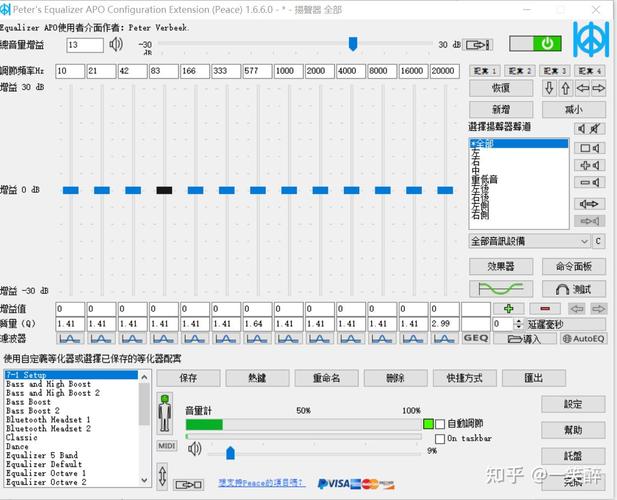Image resolution: width=617 pixels, height=500 pixels.
Task: Click the 新增 button
Action: pyautogui.click(x=501, y=109)
